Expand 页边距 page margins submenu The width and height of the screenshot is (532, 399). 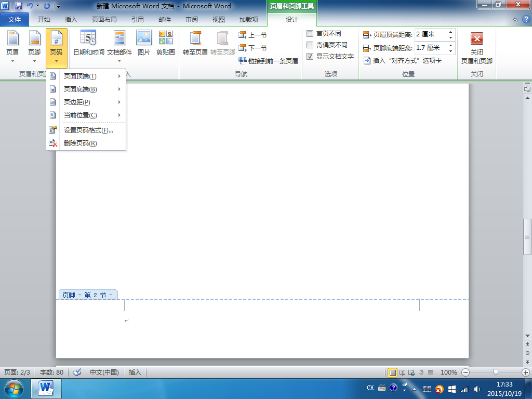[x=86, y=102]
